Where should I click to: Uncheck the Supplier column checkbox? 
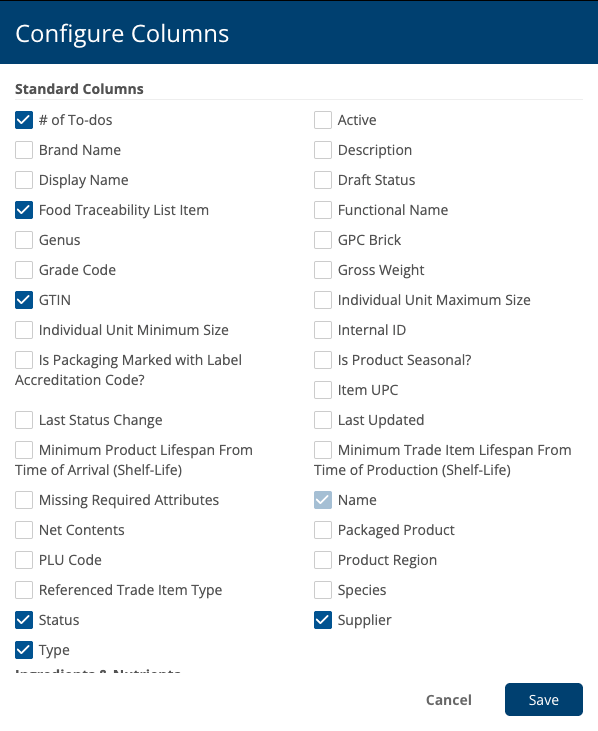coord(323,620)
